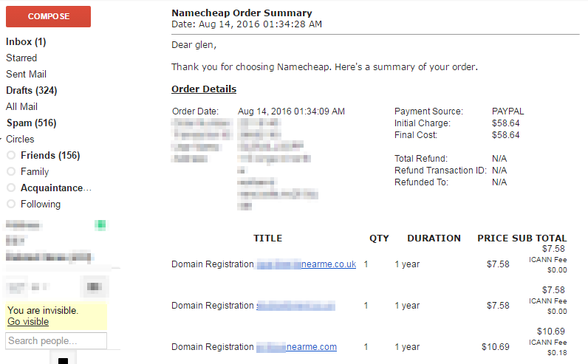This screenshot has width=588, height=364.
Task: Click the second Domain Registration blurred link
Action: click(295, 306)
